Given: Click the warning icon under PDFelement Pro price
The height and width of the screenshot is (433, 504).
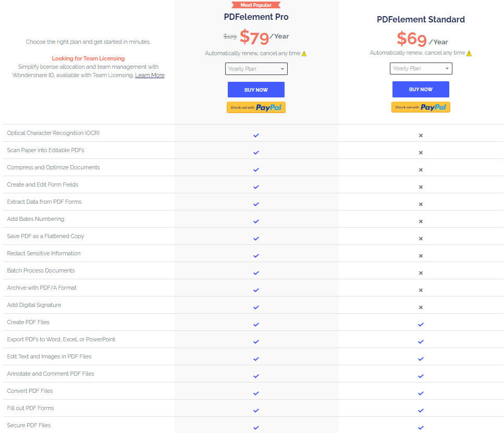Looking at the screenshot, I should click(x=304, y=54).
